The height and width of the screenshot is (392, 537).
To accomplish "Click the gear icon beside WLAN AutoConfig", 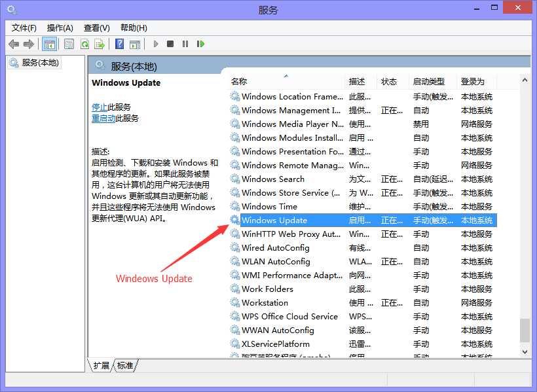I will coord(234,261).
